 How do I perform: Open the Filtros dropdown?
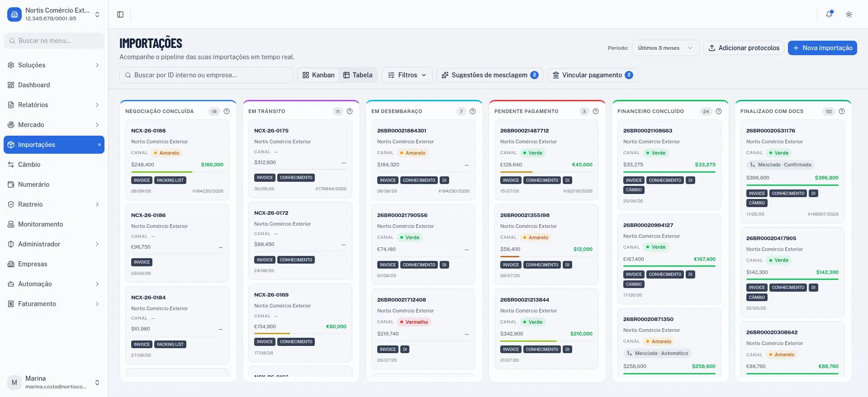pyautogui.click(x=407, y=75)
